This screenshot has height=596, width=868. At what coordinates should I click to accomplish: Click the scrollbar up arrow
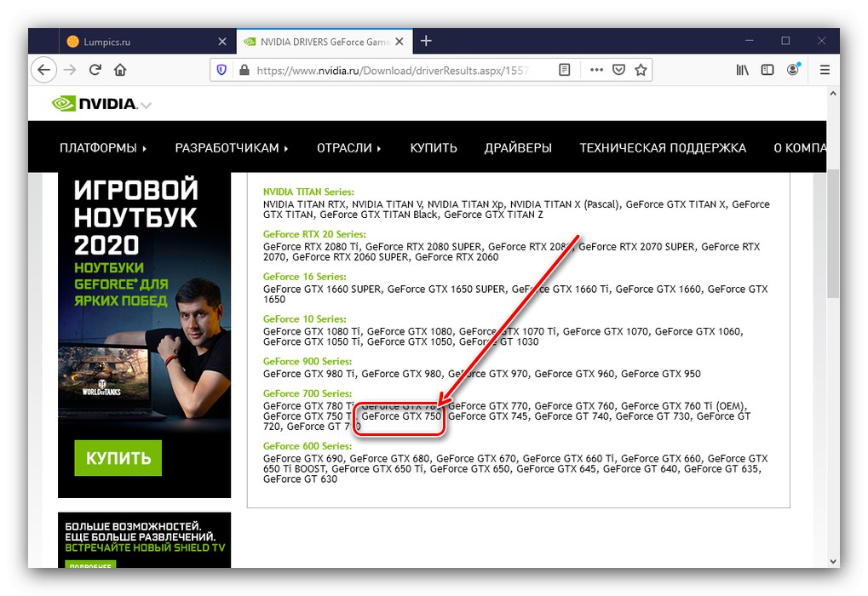click(x=833, y=94)
